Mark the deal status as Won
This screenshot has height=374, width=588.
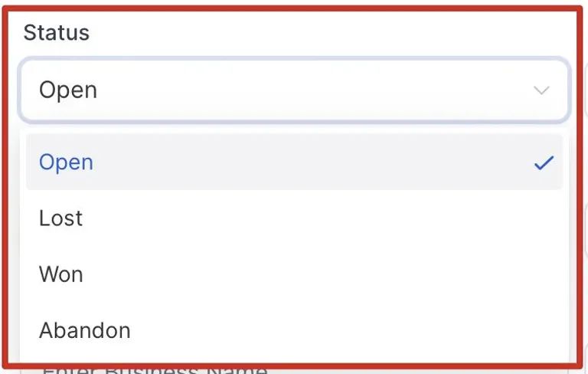point(294,274)
